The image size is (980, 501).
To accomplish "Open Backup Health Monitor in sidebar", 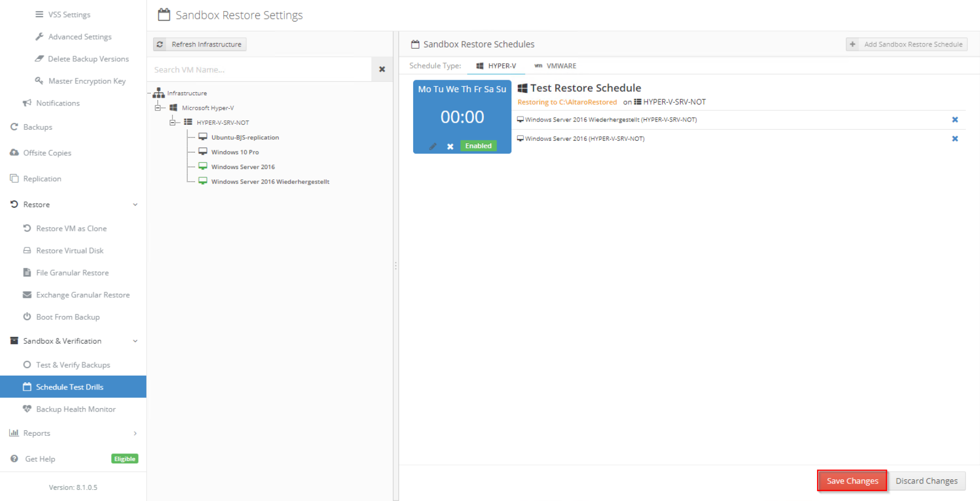I will [76, 409].
